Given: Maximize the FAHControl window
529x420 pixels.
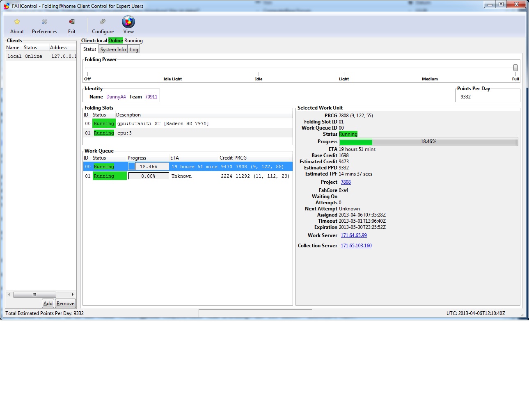Looking at the screenshot, I should coord(501,4).
